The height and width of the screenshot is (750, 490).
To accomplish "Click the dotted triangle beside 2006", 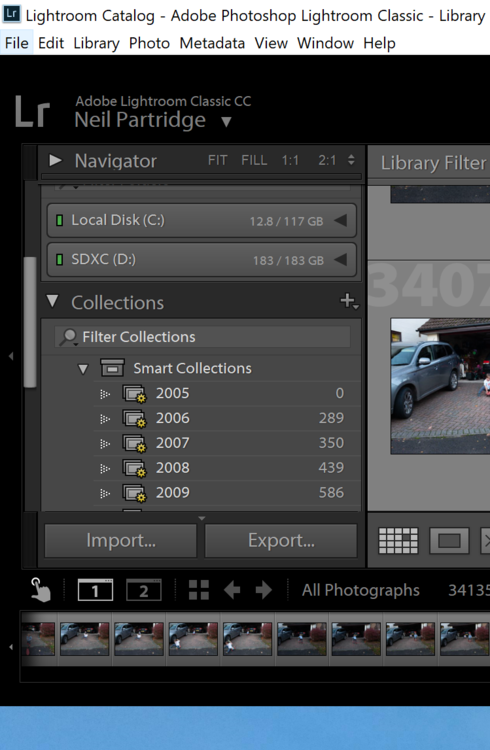I will click(105, 419).
